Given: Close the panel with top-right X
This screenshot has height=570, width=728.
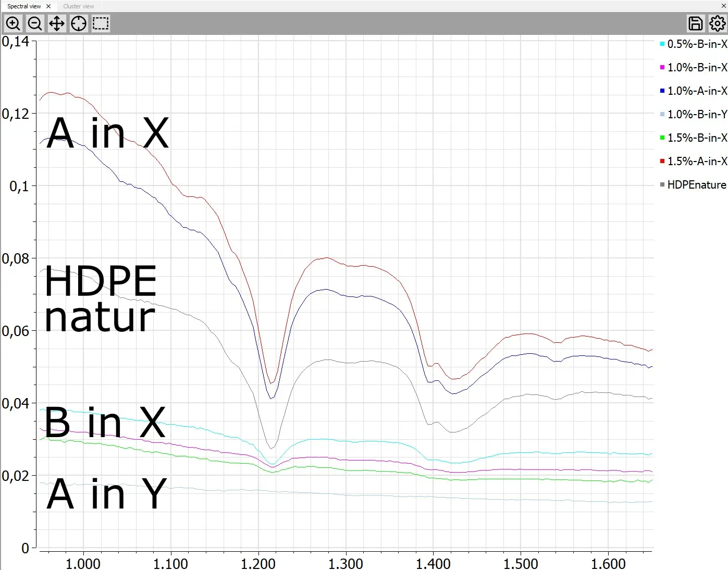Looking at the screenshot, I should (x=723, y=6).
